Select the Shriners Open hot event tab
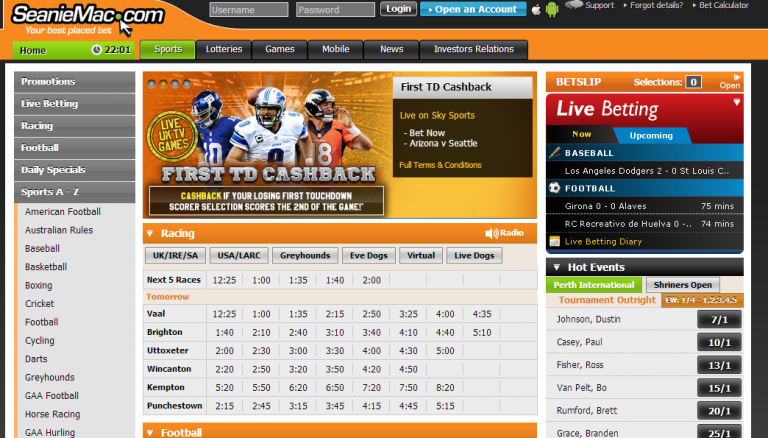 [x=679, y=285]
